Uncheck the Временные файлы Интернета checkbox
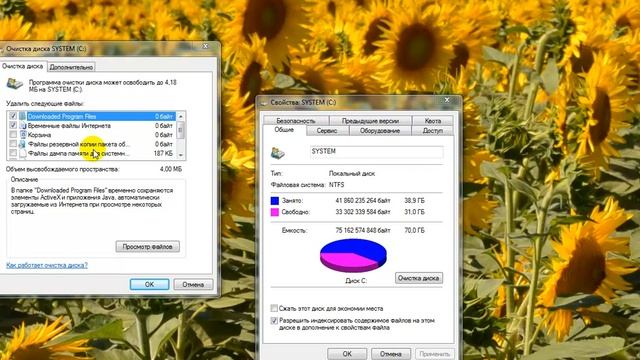The width and height of the screenshot is (640, 360). coord(13,126)
